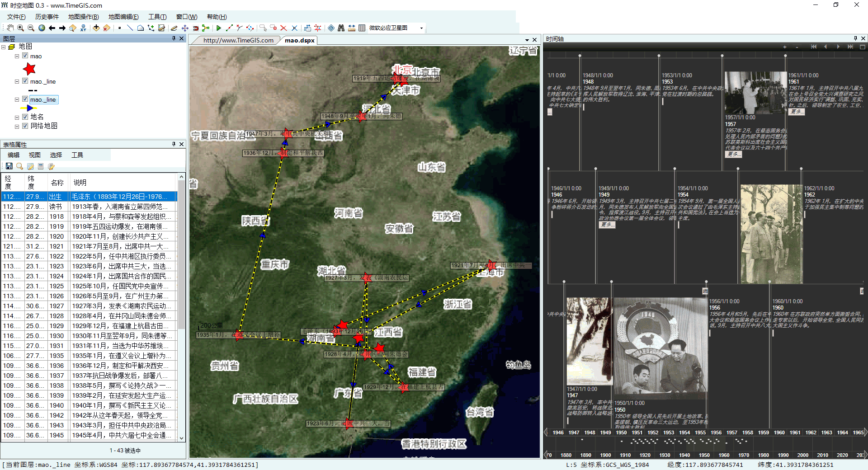
Task: Click the full extent globe icon
Action: click(42, 28)
